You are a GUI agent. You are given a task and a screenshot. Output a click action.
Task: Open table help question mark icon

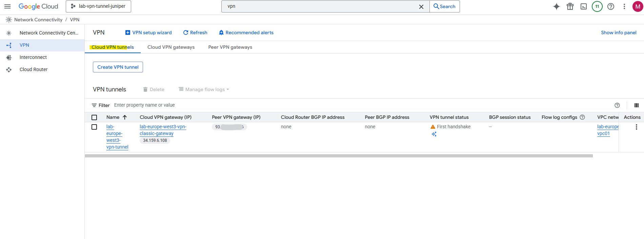pos(617,105)
